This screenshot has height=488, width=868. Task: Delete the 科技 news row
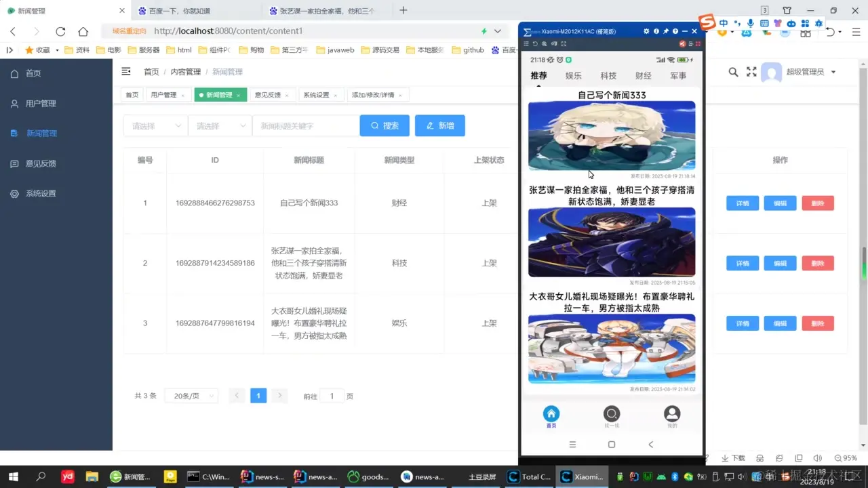click(818, 263)
